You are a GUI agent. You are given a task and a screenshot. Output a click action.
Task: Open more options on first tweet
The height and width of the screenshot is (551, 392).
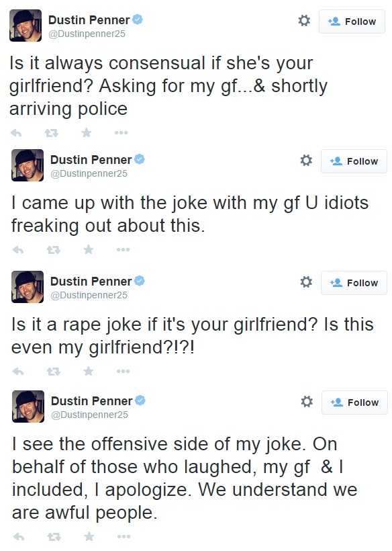[x=121, y=133]
